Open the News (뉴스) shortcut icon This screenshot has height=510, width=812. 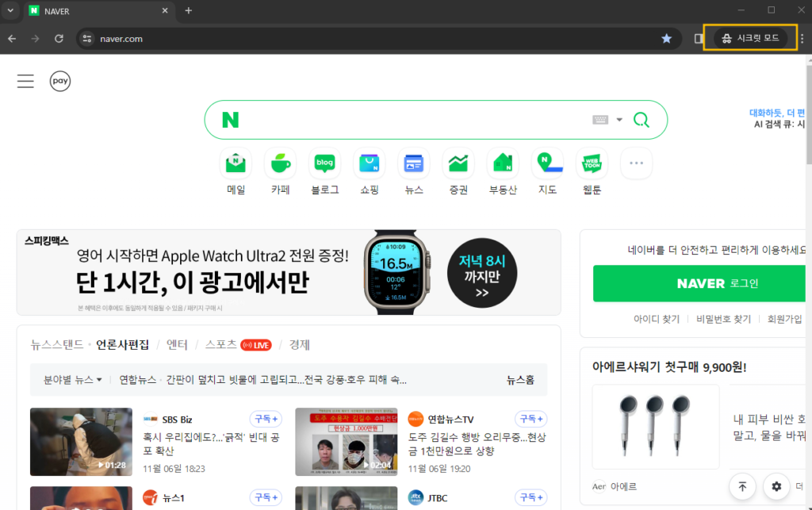(x=414, y=163)
